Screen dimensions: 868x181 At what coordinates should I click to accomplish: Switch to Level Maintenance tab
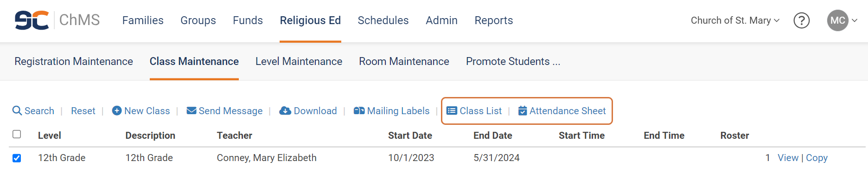coord(299,61)
